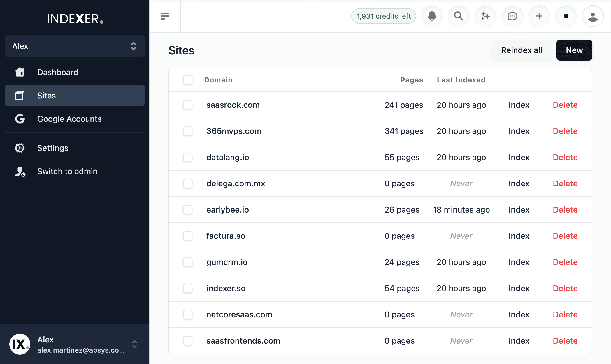This screenshot has width=611, height=364.
Task: Open the notifications bell icon
Action: point(432,16)
